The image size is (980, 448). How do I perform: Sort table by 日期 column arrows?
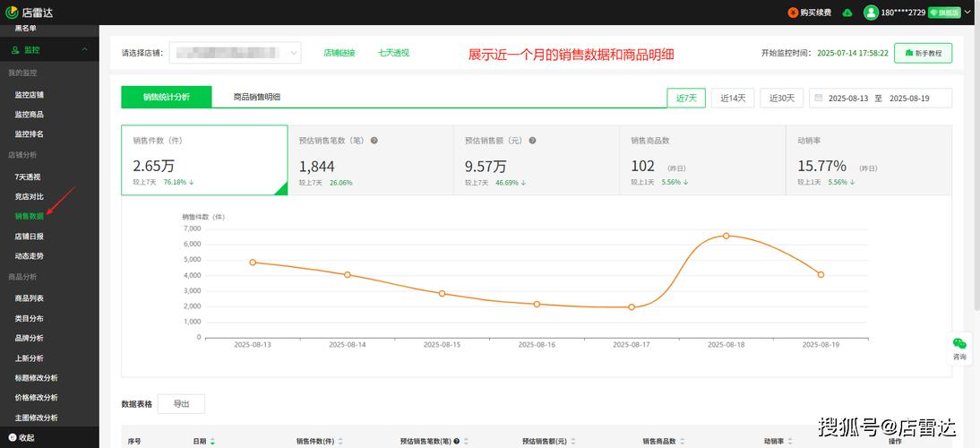click(x=212, y=441)
